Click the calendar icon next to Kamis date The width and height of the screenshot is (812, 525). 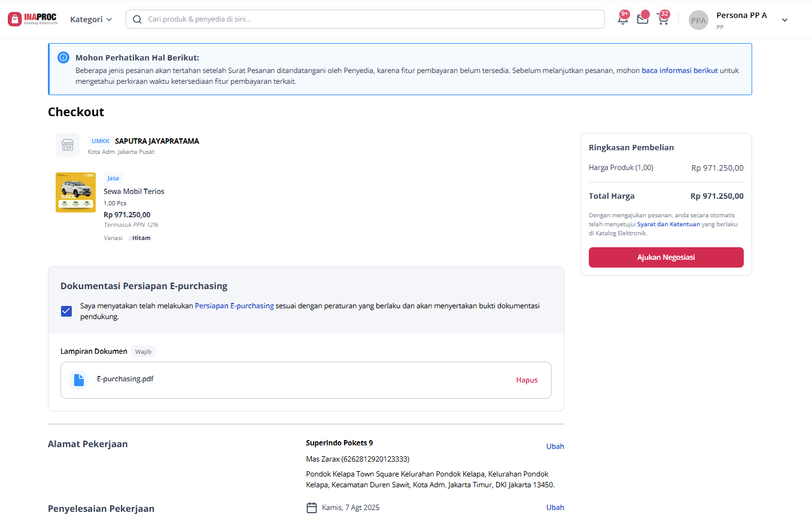click(x=312, y=508)
